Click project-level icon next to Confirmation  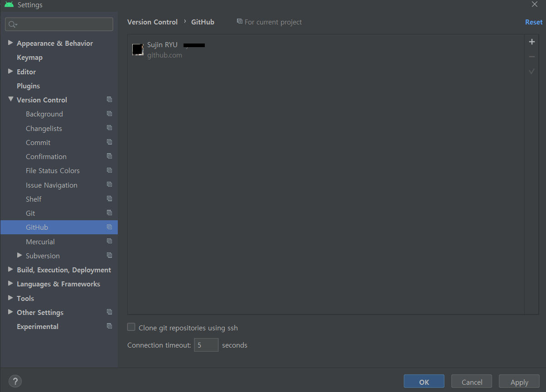point(109,156)
